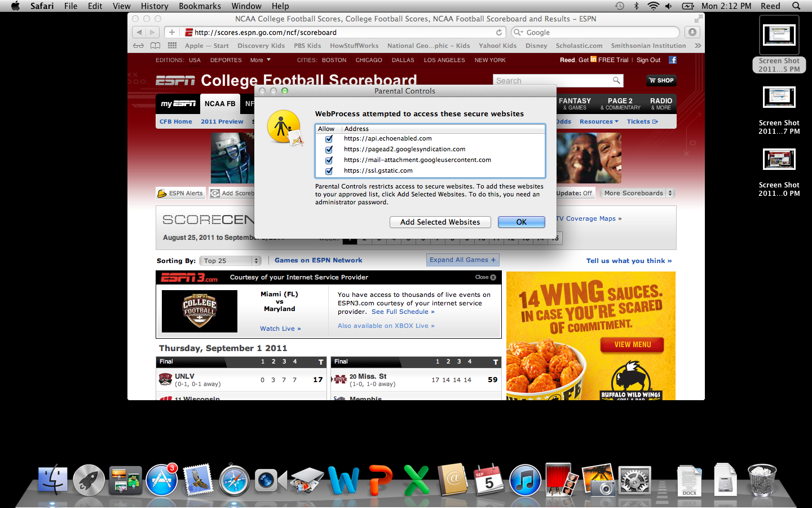812x508 pixels.
Task: Open Microsoft PowerPoint in the dock
Action: click(x=380, y=480)
